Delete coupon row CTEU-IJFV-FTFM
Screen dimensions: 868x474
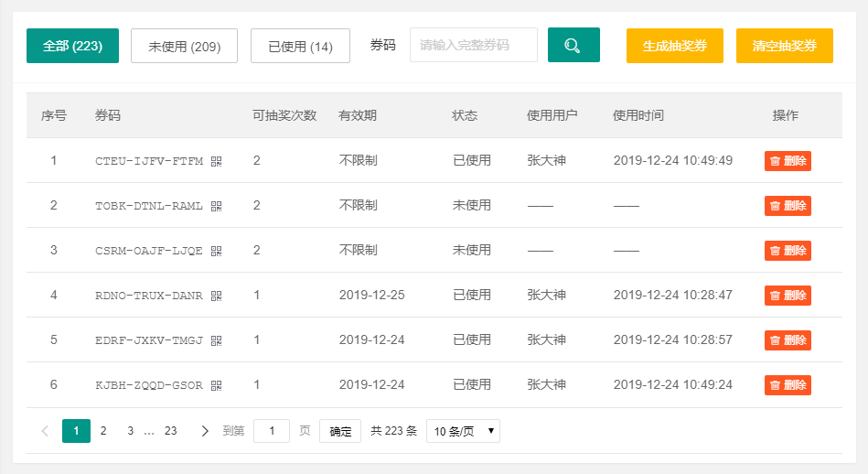coord(788,161)
